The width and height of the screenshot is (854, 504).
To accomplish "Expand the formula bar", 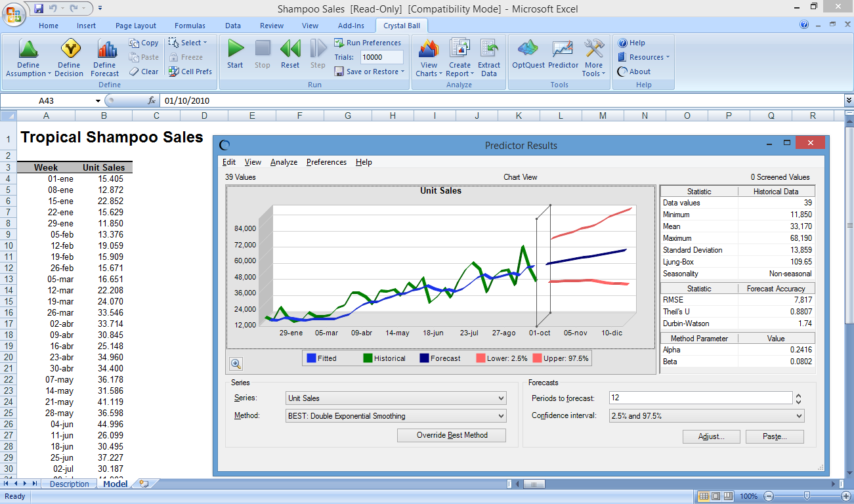I will [x=849, y=100].
